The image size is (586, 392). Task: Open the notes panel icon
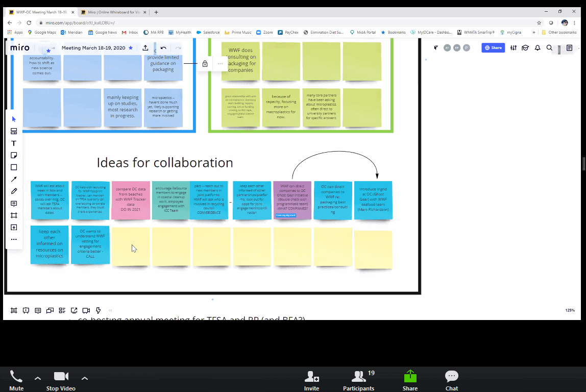tap(570, 48)
